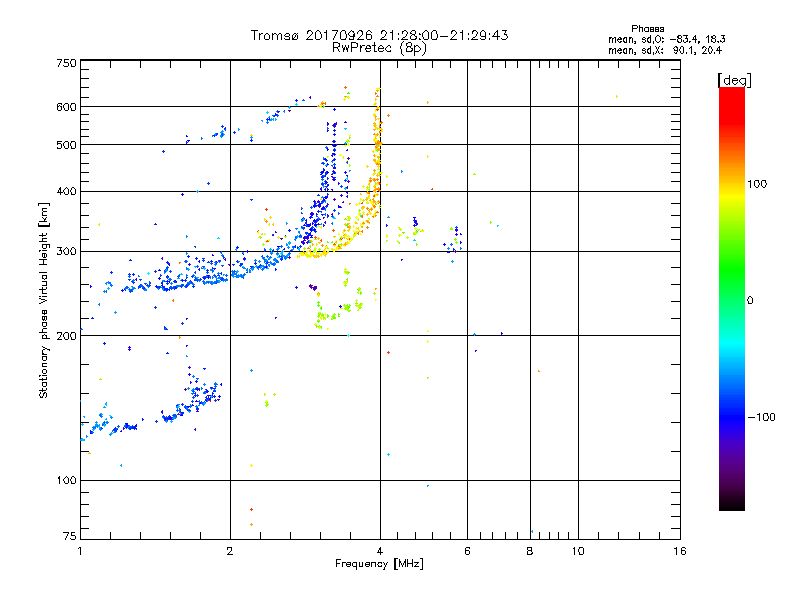Click the x-axis '1' tick label
This screenshot has width=800, height=600.
pyautogui.click(x=80, y=551)
